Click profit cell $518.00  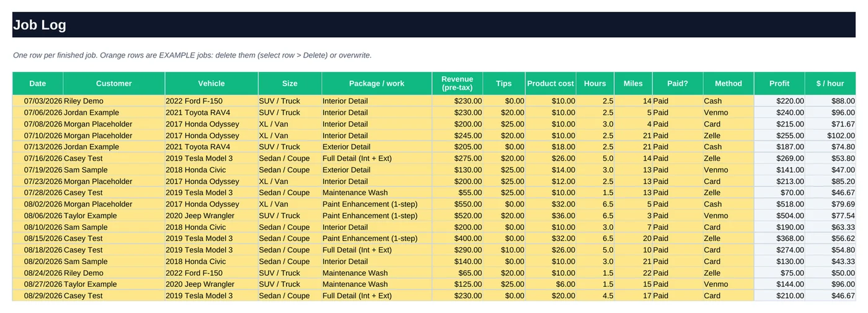click(779, 205)
